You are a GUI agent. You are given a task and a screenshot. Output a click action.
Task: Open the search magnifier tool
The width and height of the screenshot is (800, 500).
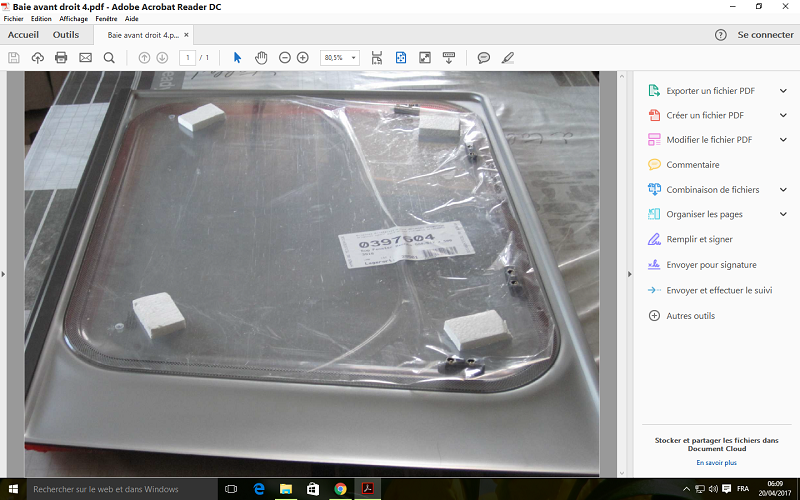[x=109, y=58]
